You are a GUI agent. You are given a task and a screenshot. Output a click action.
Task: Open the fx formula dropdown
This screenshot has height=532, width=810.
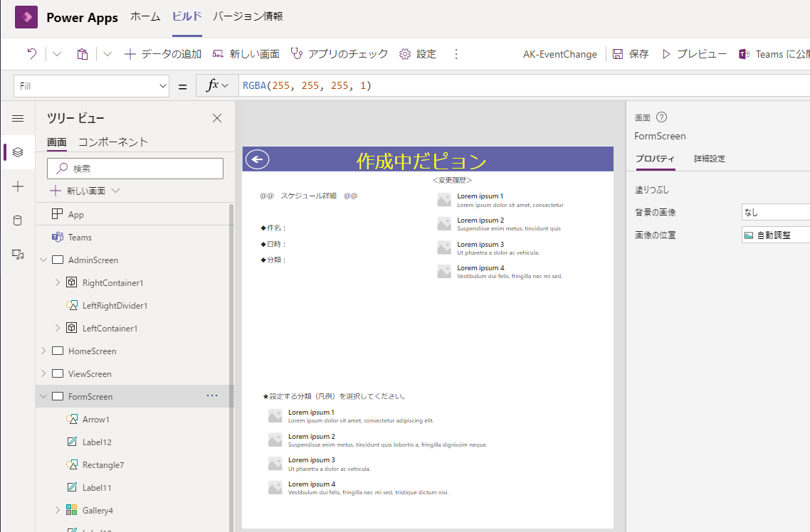pos(223,85)
